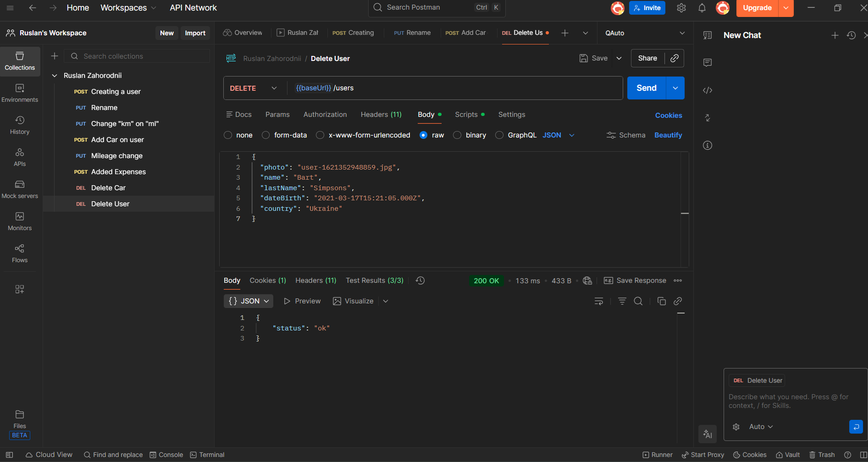Open the code snippet panel icon
Viewport: 868px width, 462px height.
[708, 90]
